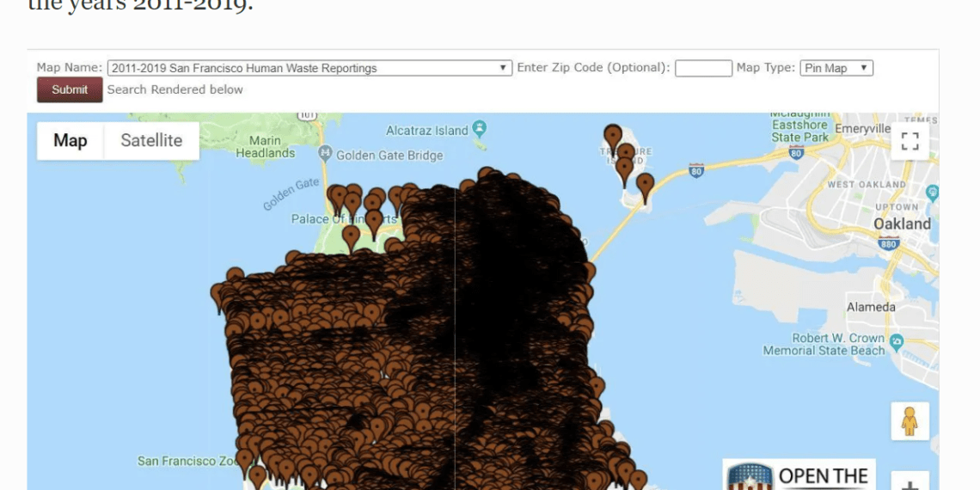Switch to Map view tab
Viewport: 980px width, 490px height.
coord(70,141)
